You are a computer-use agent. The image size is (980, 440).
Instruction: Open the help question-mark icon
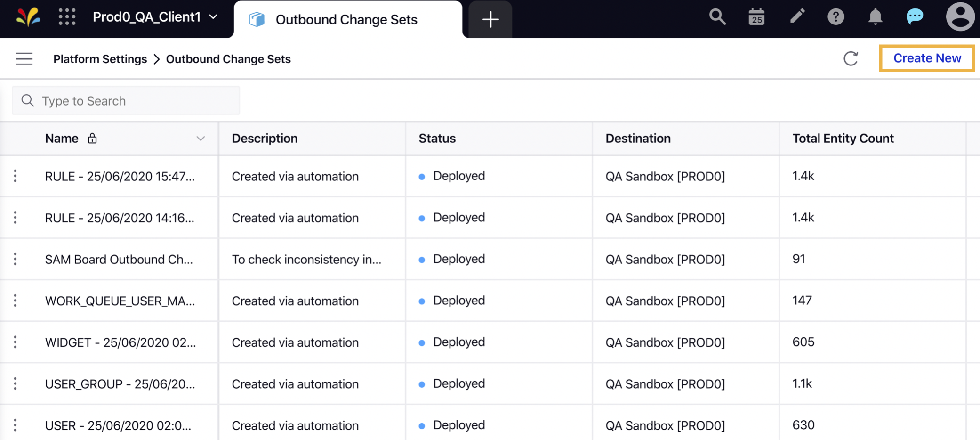pos(836,17)
